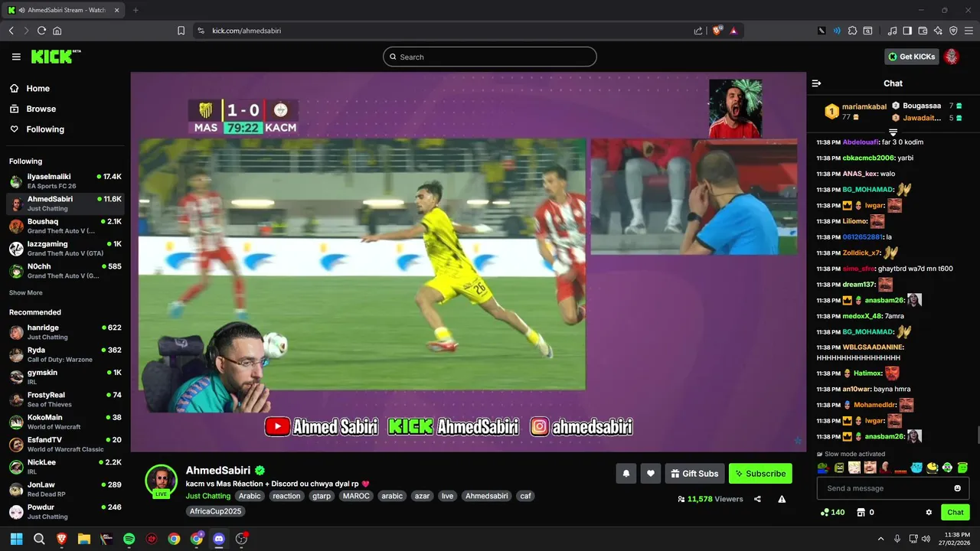This screenshot has height=551, width=980.
Task: Click the chat scrollbar
Action: 977,435
